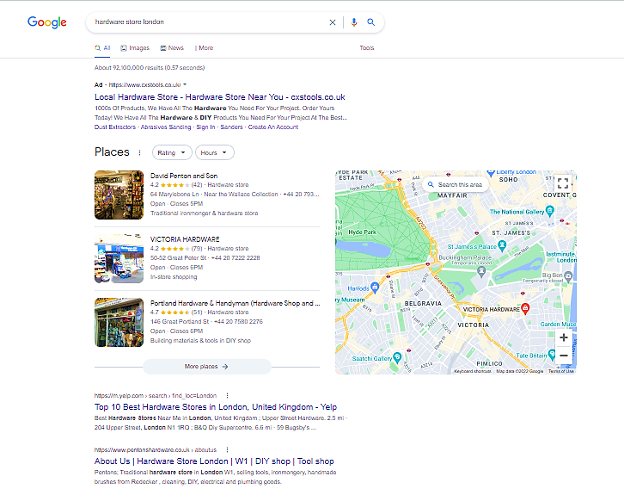Expand map to fullscreen
624x496 pixels.
(563, 184)
